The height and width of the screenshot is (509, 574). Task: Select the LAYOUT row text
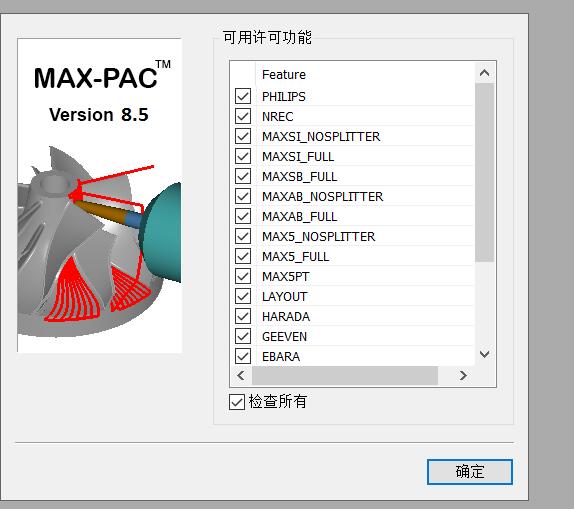click(284, 297)
